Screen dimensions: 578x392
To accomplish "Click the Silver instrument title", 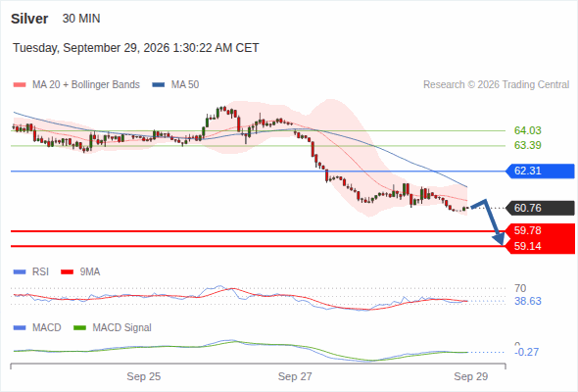I will point(29,19).
